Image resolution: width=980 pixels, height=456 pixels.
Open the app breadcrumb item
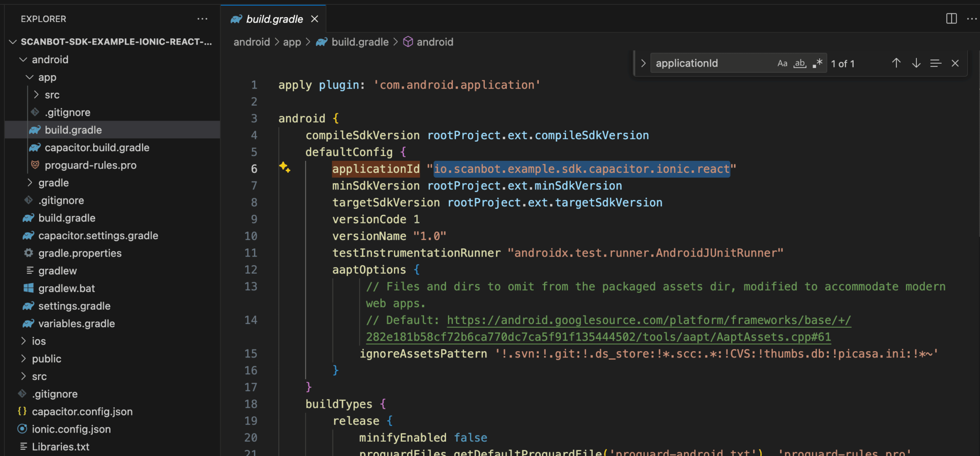pyautogui.click(x=292, y=42)
